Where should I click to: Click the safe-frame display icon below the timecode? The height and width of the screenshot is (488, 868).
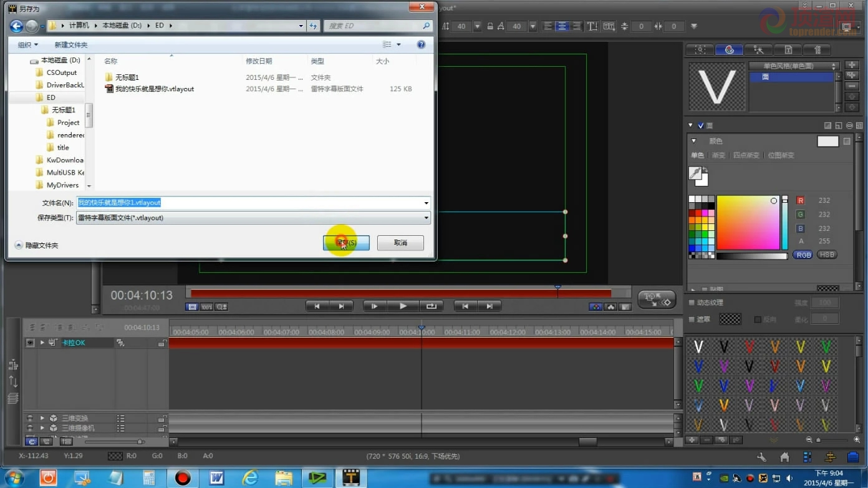[192, 307]
